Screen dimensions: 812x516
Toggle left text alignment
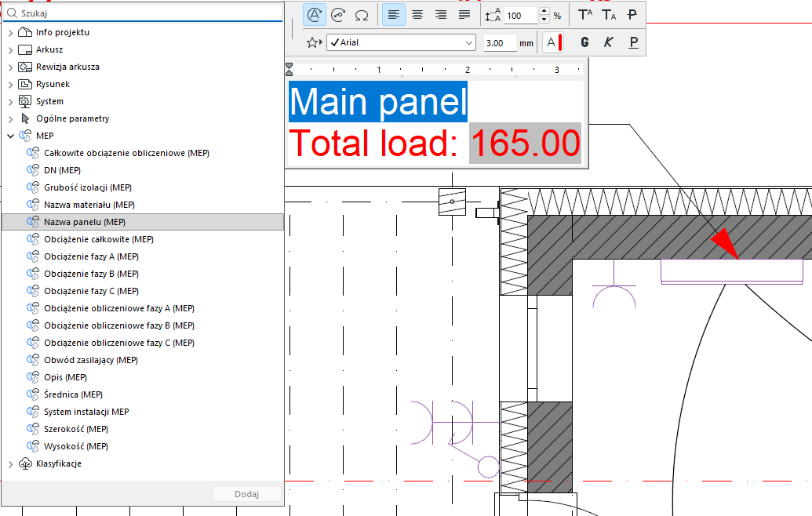pos(394,15)
